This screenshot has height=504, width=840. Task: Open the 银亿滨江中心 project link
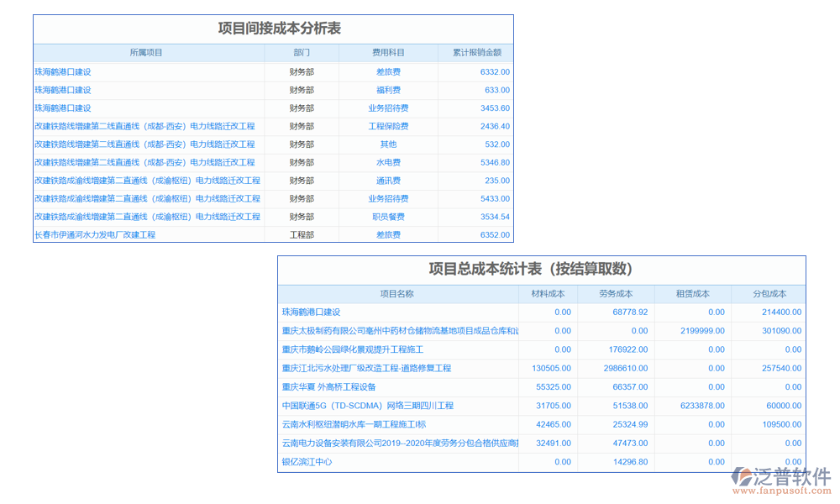307,462
